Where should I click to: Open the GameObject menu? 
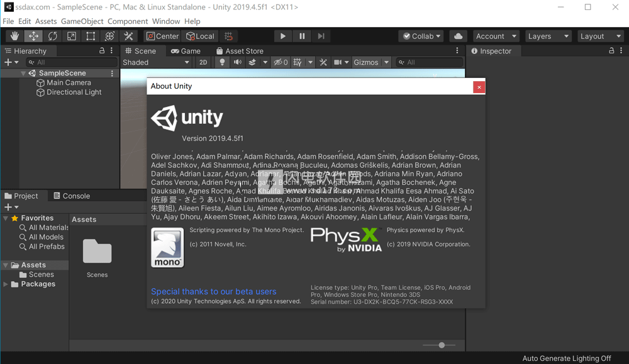[x=82, y=21]
